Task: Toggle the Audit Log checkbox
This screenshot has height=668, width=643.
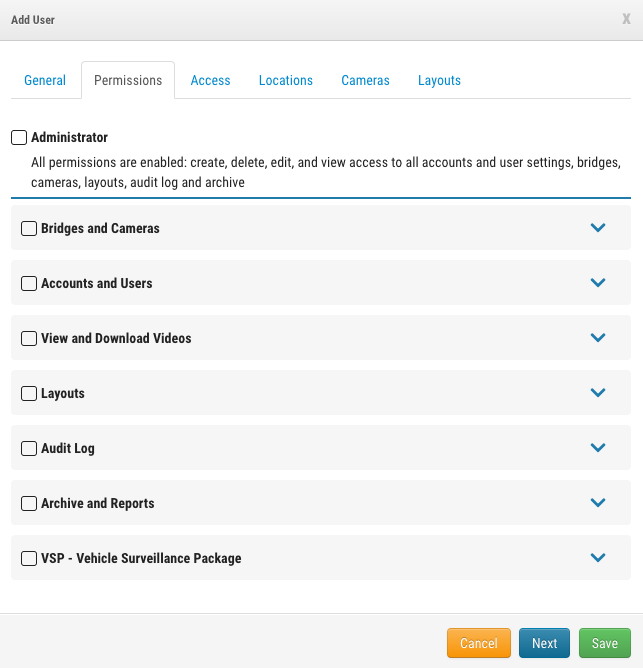Action: pos(29,449)
